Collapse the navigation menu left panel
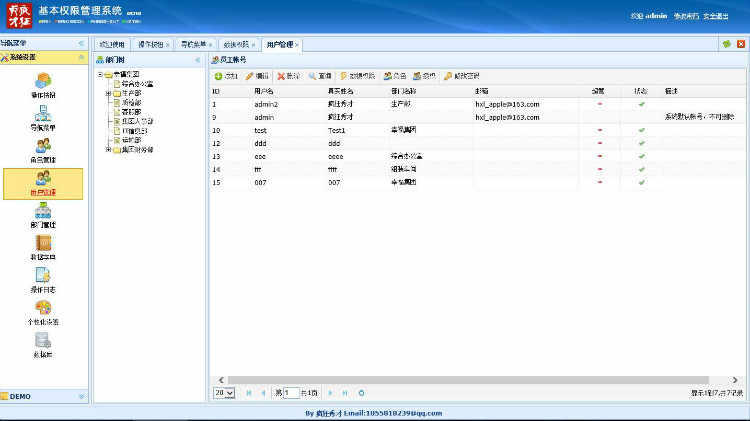The image size is (750, 421). click(x=81, y=43)
